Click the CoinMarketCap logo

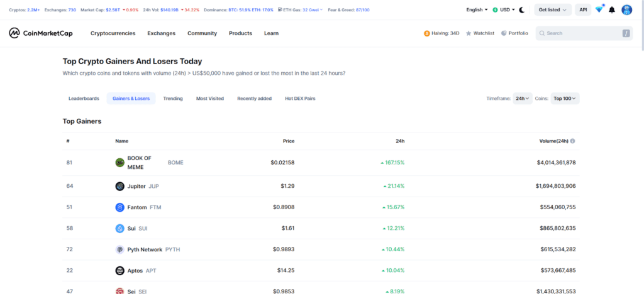point(41,33)
